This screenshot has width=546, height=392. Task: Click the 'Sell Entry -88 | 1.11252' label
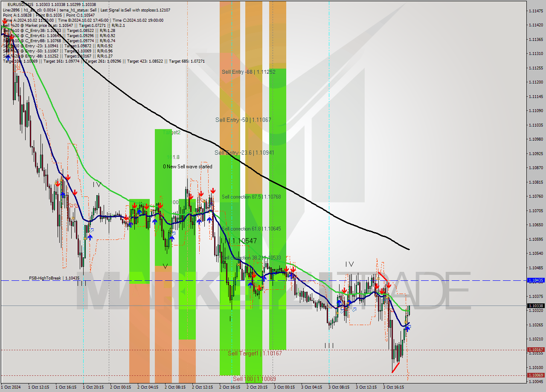click(x=249, y=72)
